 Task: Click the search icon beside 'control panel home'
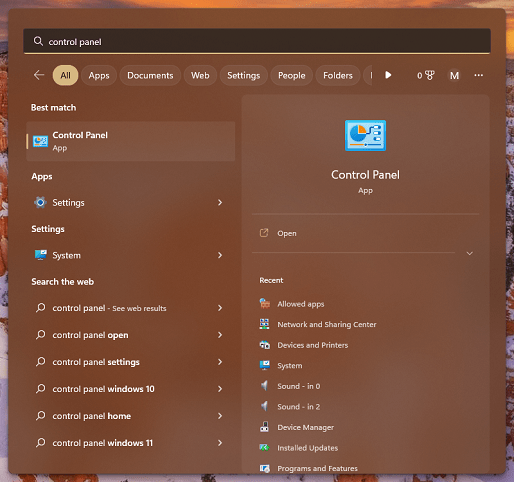coord(41,415)
